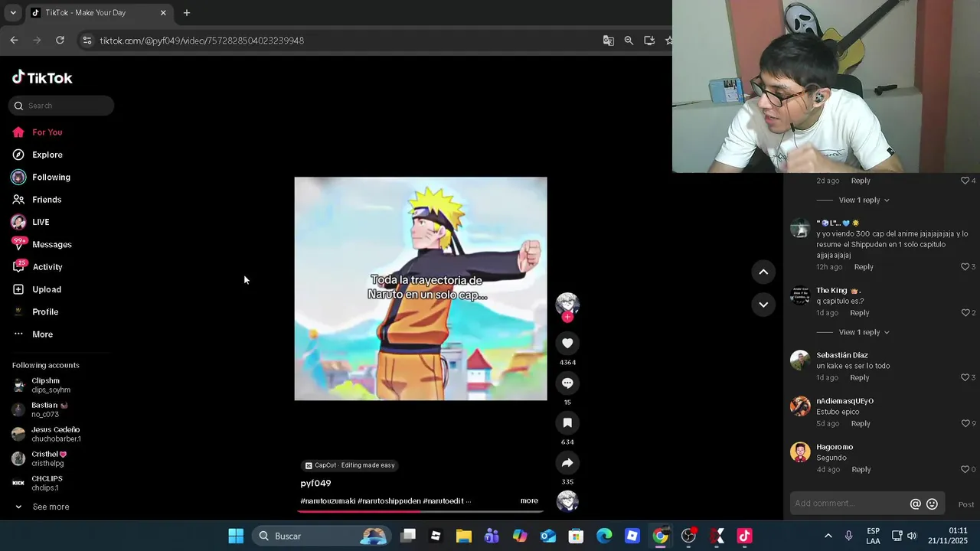Like nAdiemasqUEyO's comment heart

[965, 424]
